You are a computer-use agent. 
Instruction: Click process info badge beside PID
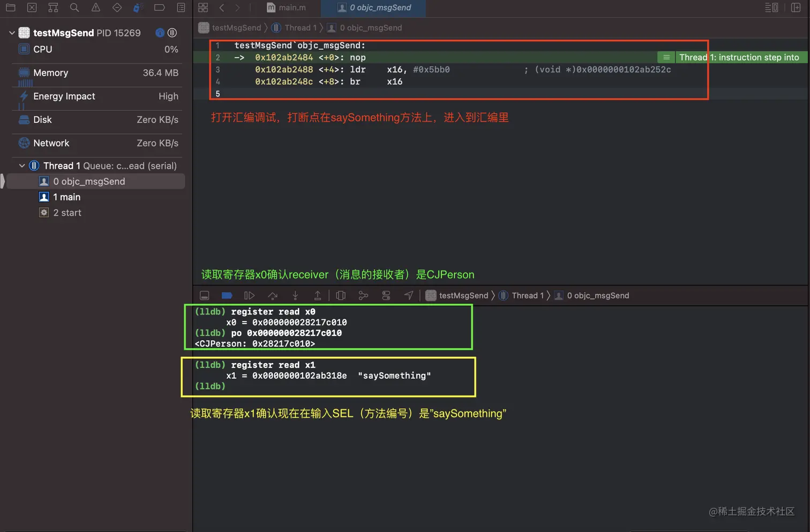coord(160,33)
